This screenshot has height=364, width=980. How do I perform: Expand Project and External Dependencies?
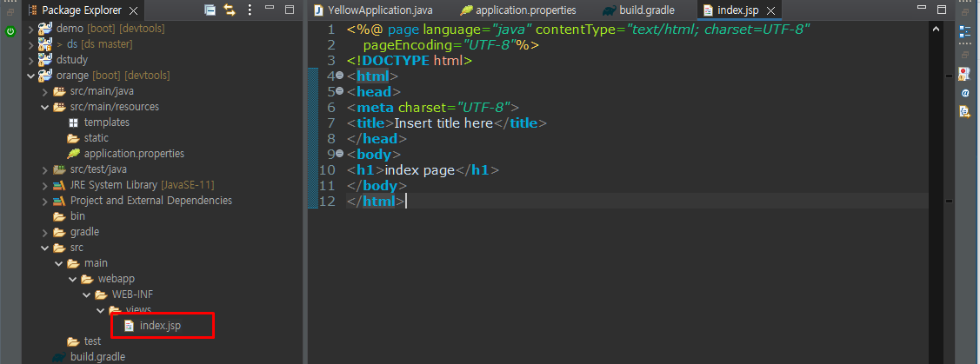pos(45,201)
